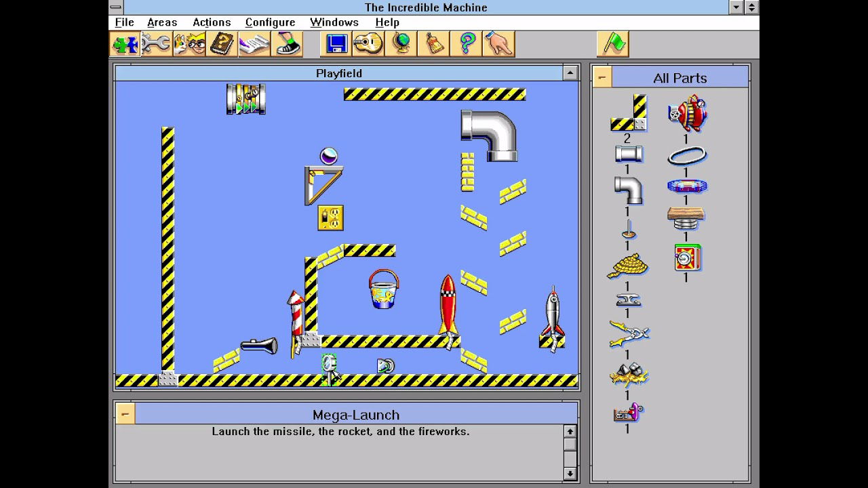
Task: Collapse the All Parts panel control button
Action: [601, 77]
